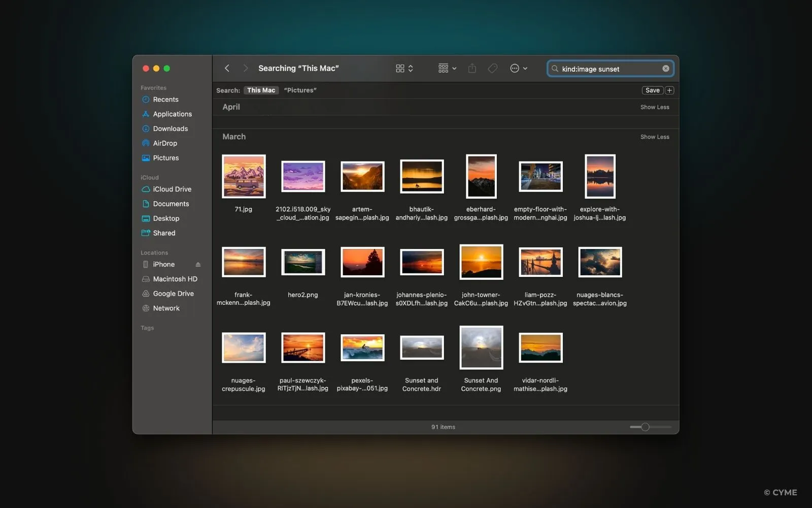Image resolution: width=812 pixels, height=508 pixels.
Task: Select the This Mac search scope
Action: pyautogui.click(x=261, y=90)
